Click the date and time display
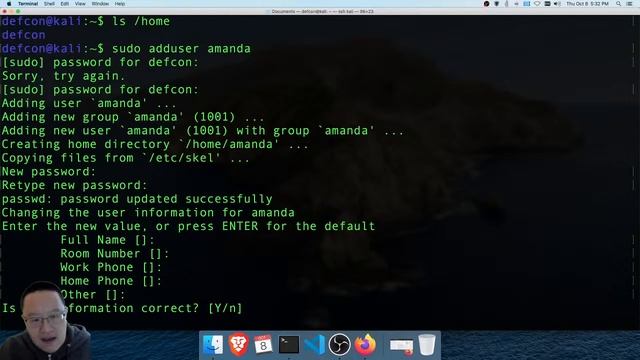The width and height of the screenshot is (640, 360). point(587,4)
